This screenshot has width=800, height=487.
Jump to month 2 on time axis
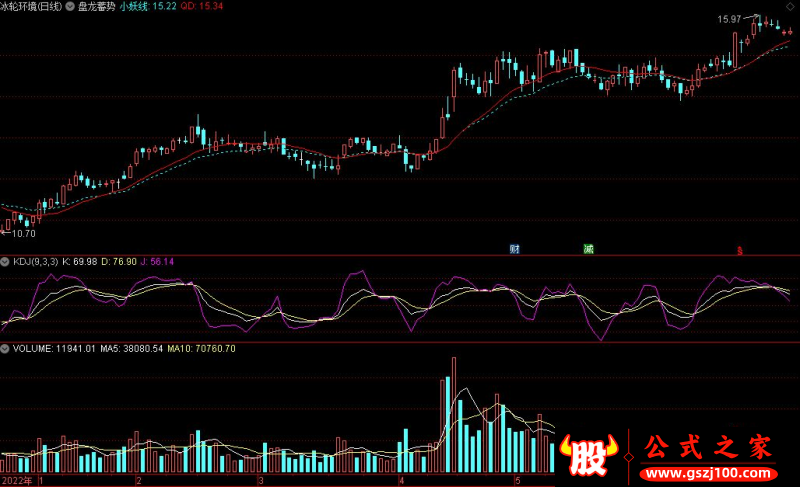[x=139, y=481]
